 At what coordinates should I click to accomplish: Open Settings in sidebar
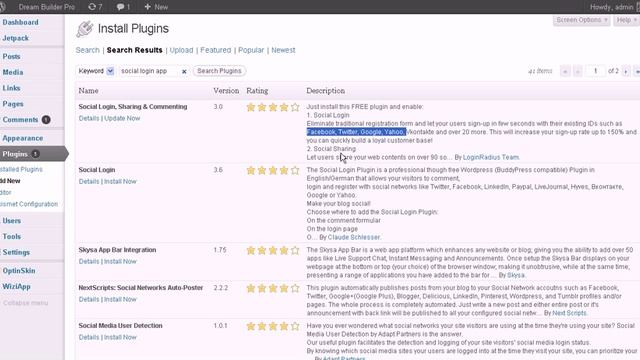pos(16,252)
